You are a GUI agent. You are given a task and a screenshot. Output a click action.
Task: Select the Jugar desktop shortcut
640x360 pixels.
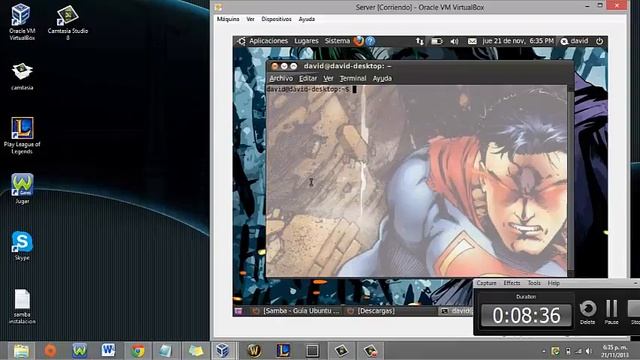click(x=22, y=189)
